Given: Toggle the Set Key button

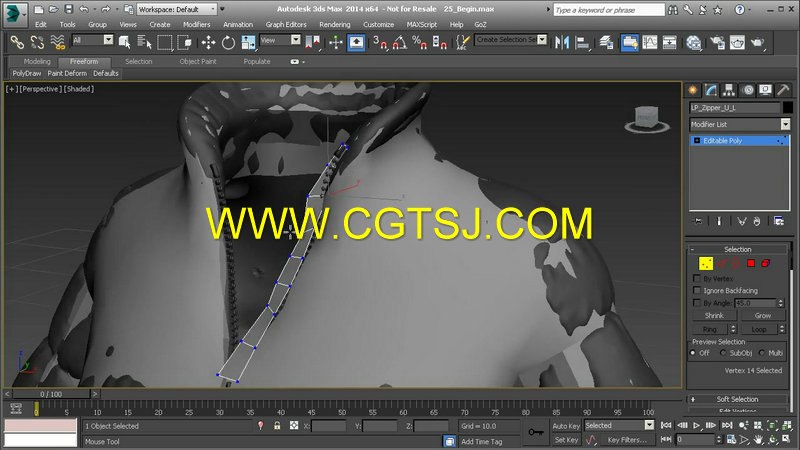Looking at the screenshot, I should click(566, 440).
